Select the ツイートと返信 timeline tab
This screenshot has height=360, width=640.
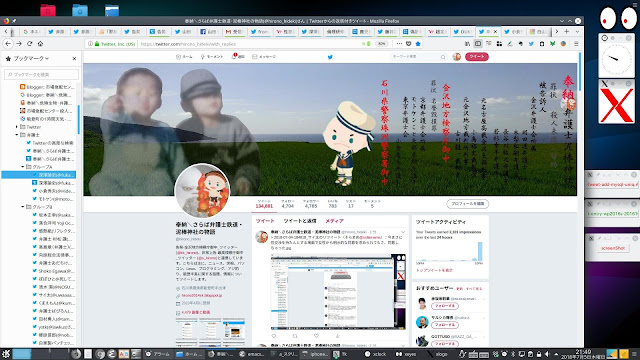click(300, 221)
